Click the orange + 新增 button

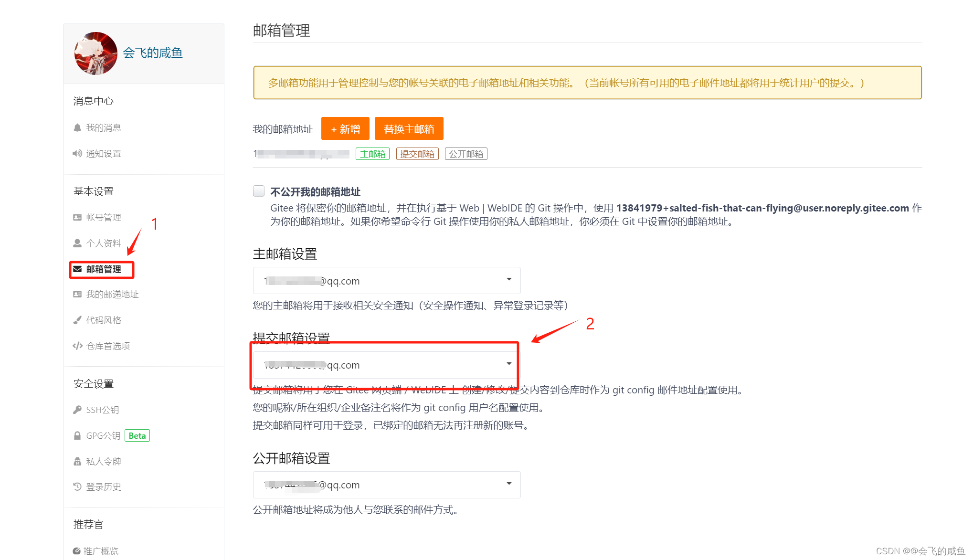point(345,129)
